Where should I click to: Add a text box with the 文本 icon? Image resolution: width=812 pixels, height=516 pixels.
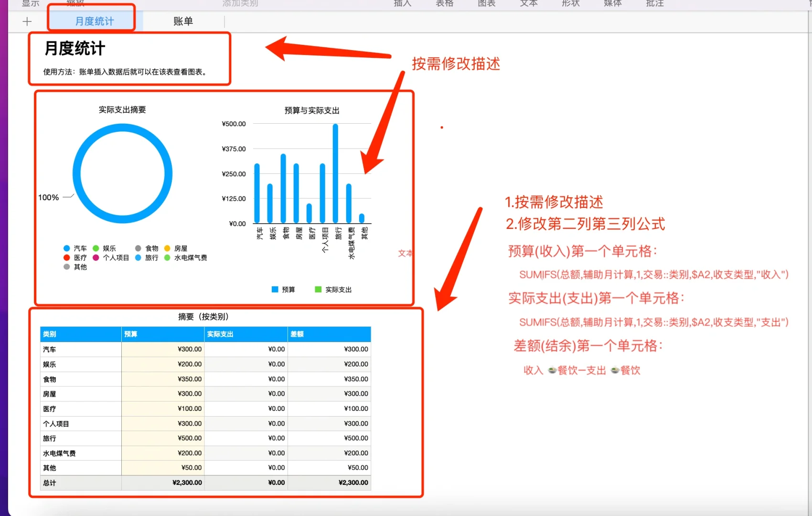pos(528,3)
